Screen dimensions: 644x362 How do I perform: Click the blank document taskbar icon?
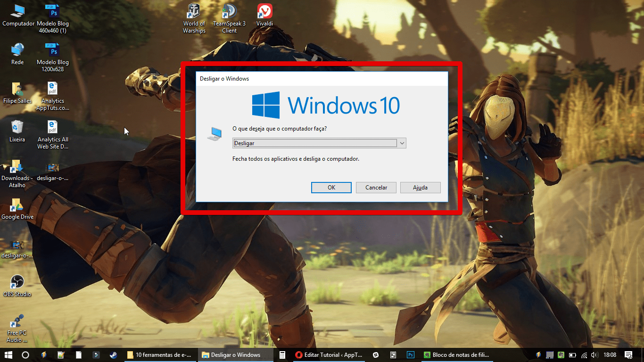(79, 355)
